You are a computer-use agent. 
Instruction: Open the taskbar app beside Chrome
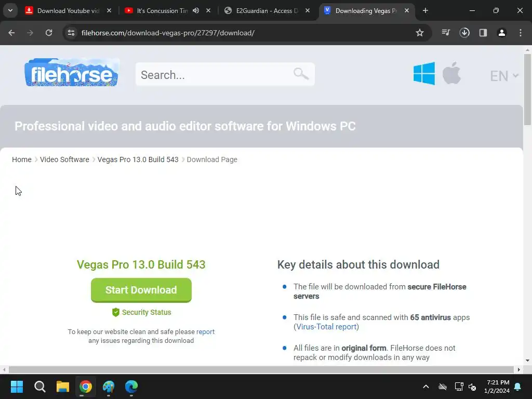pos(109,387)
